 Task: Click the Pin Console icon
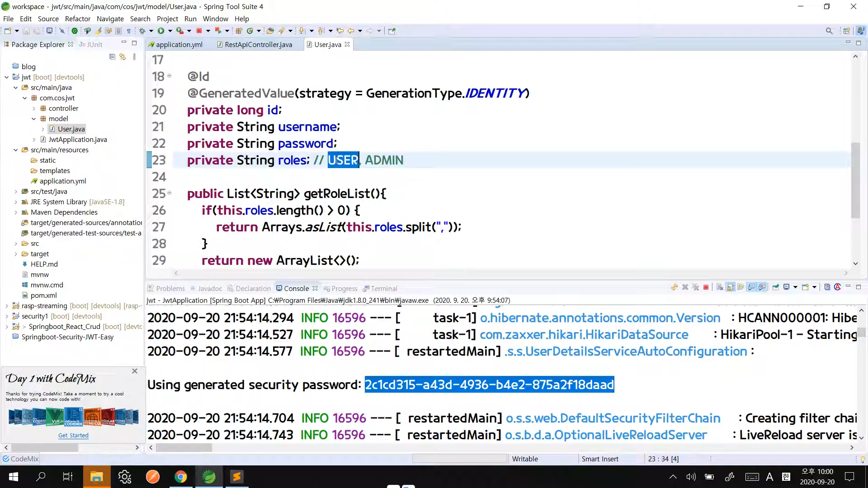tap(776, 287)
